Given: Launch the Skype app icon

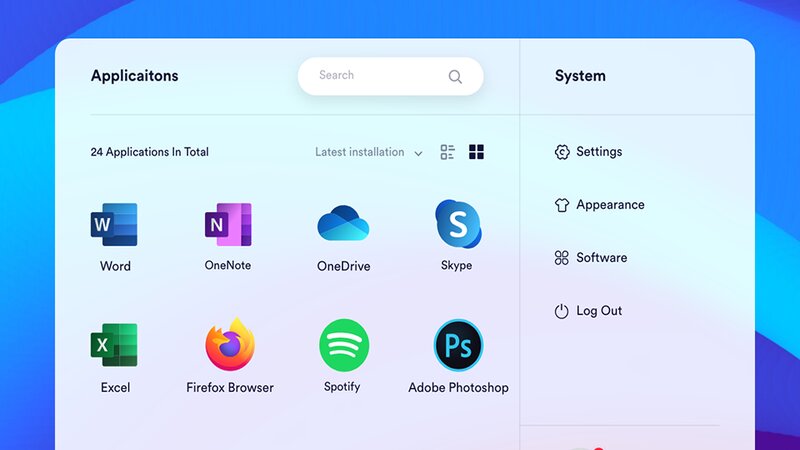Looking at the screenshot, I should click(458, 224).
